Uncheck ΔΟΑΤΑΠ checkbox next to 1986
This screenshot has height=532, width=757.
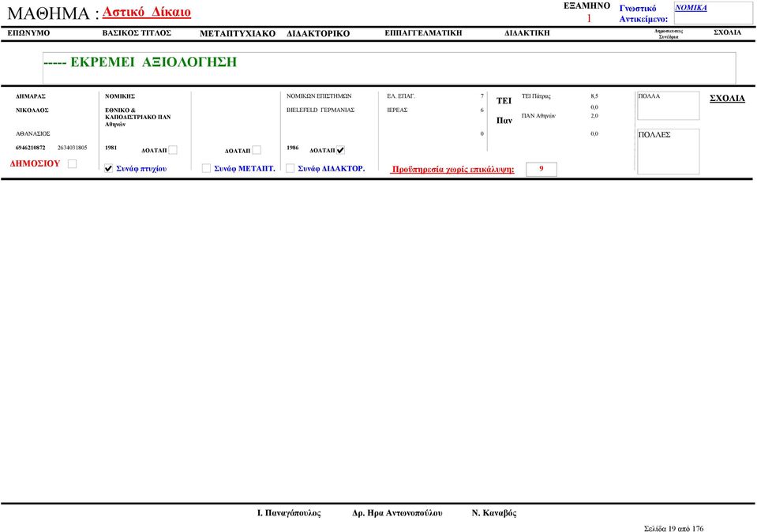point(340,150)
